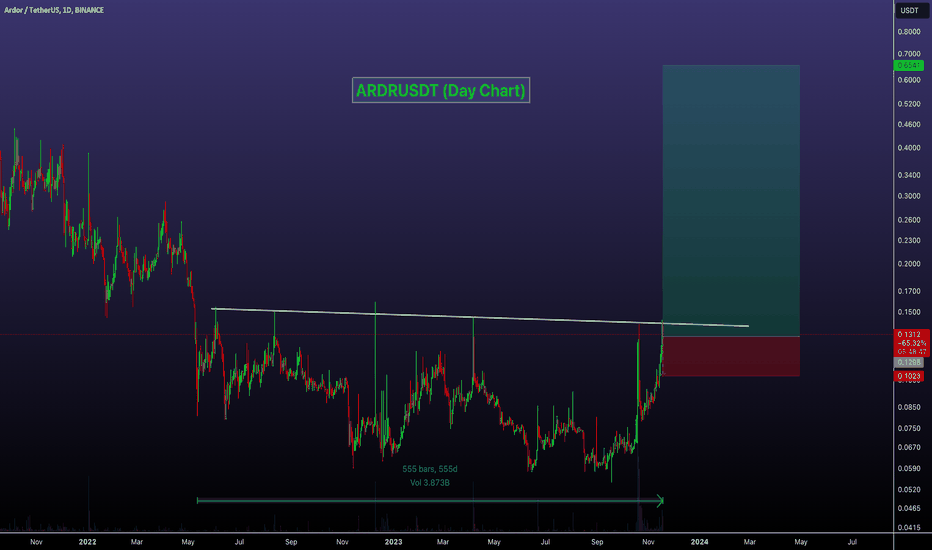932x550 pixels.
Task: Select the white descending trendline
Action: point(480,318)
